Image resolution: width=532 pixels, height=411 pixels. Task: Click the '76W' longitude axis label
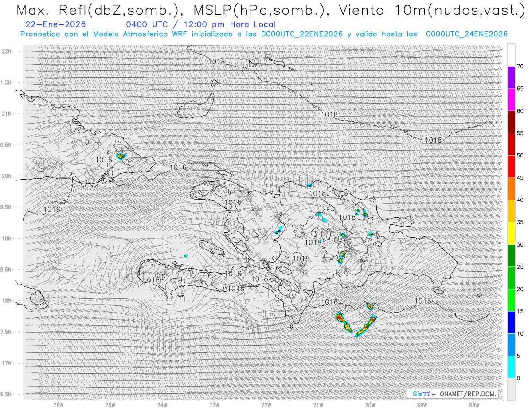point(58,406)
